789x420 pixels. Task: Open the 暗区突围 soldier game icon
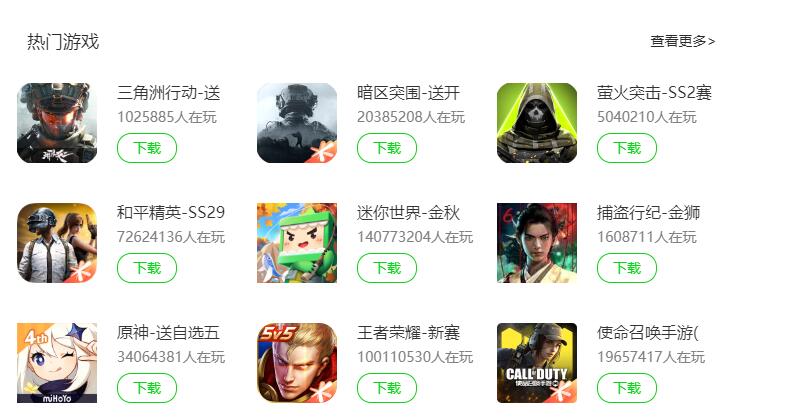297,123
